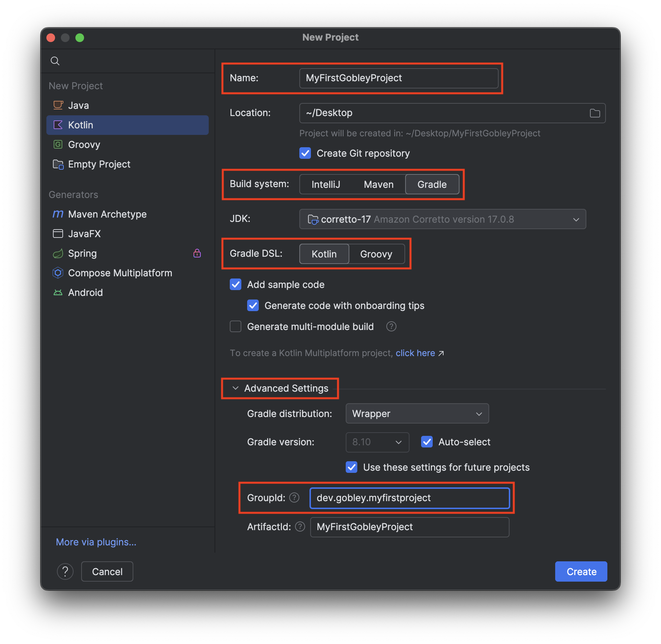
Task: Click the Create button
Action: coord(581,571)
